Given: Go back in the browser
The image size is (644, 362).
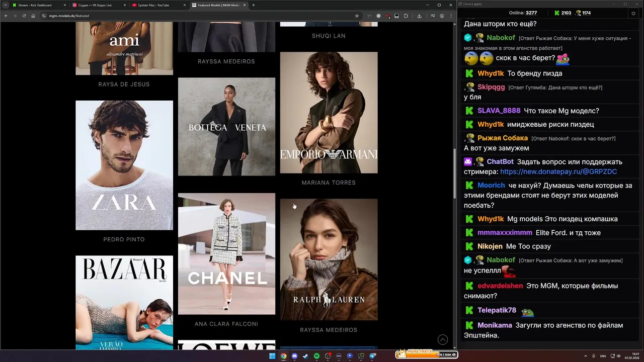Looking at the screenshot, I should click(x=6, y=16).
